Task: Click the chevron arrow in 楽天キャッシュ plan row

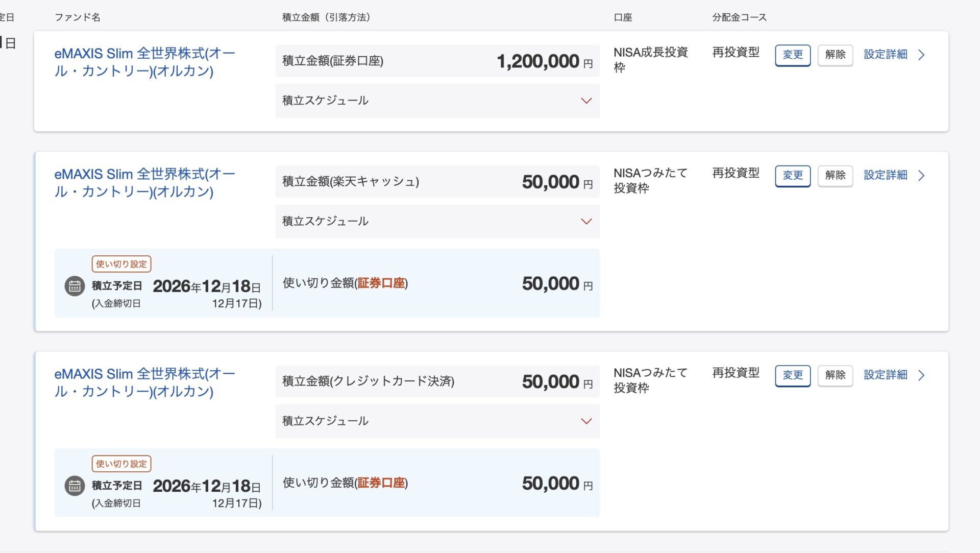Action: click(x=921, y=175)
